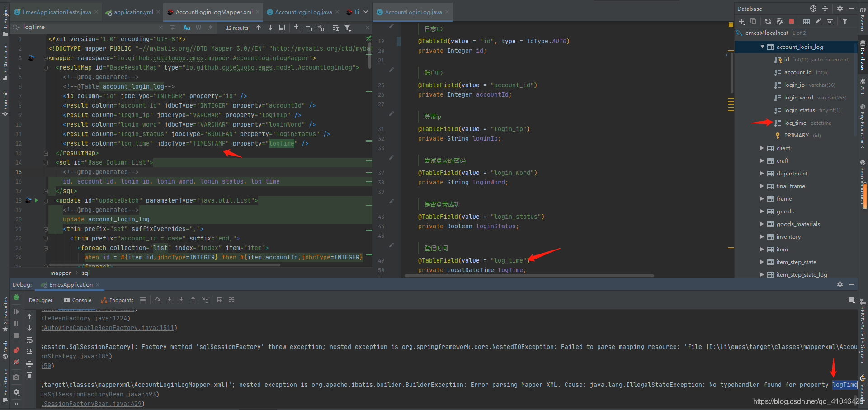
Task: Click View Breakpoints in the Debug panel
Action: click(16, 350)
